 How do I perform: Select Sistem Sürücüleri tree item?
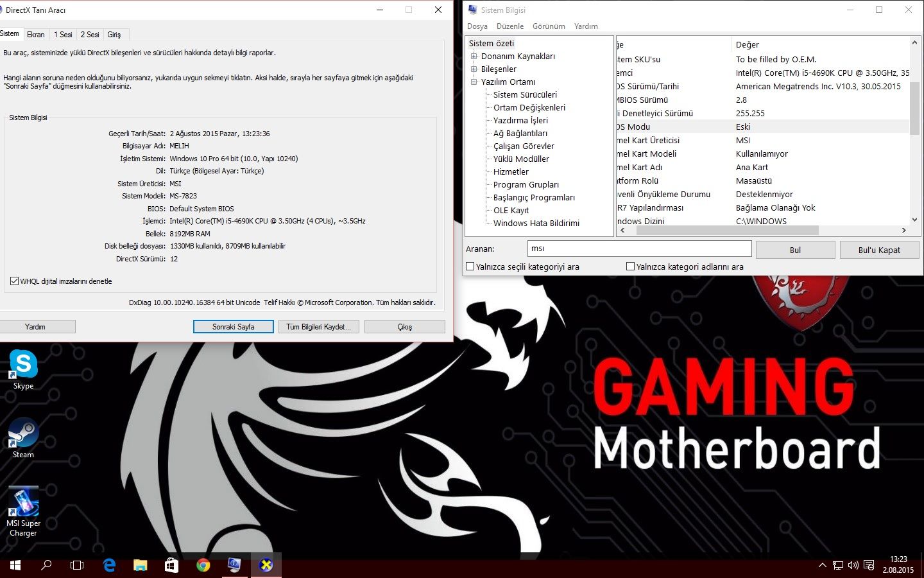pos(525,95)
